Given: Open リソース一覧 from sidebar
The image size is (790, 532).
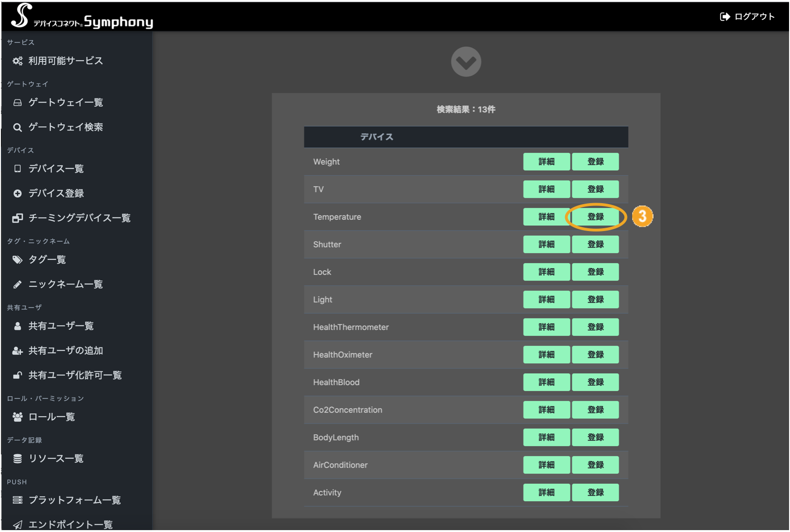Looking at the screenshot, I should 56,458.
